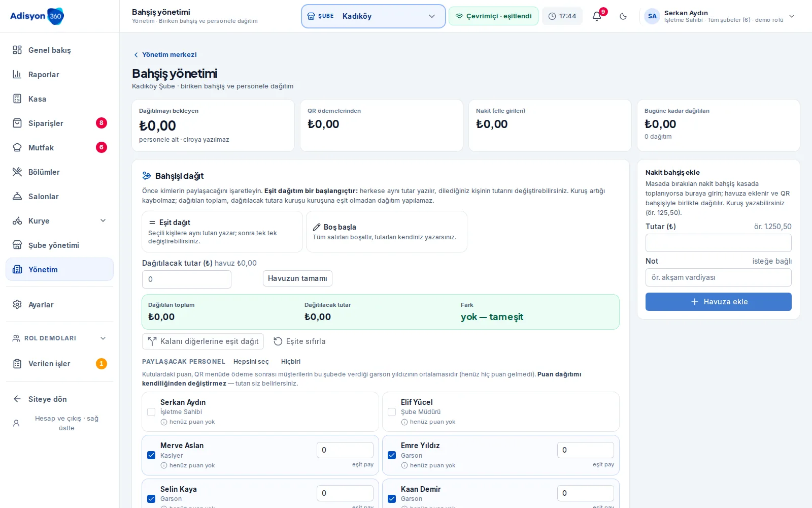This screenshot has height=508, width=812.
Task: Open Verilen işler clipboard icon
Action: pyautogui.click(x=17, y=364)
